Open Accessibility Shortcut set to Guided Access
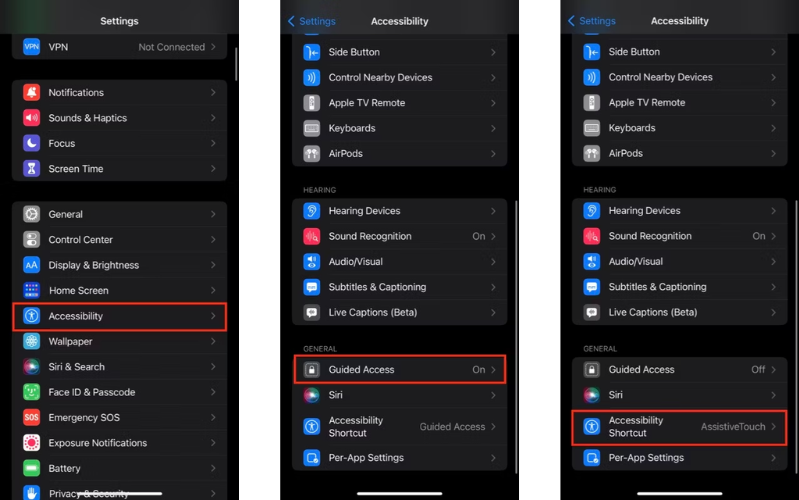This screenshot has width=799, height=500. [x=400, y=427]
